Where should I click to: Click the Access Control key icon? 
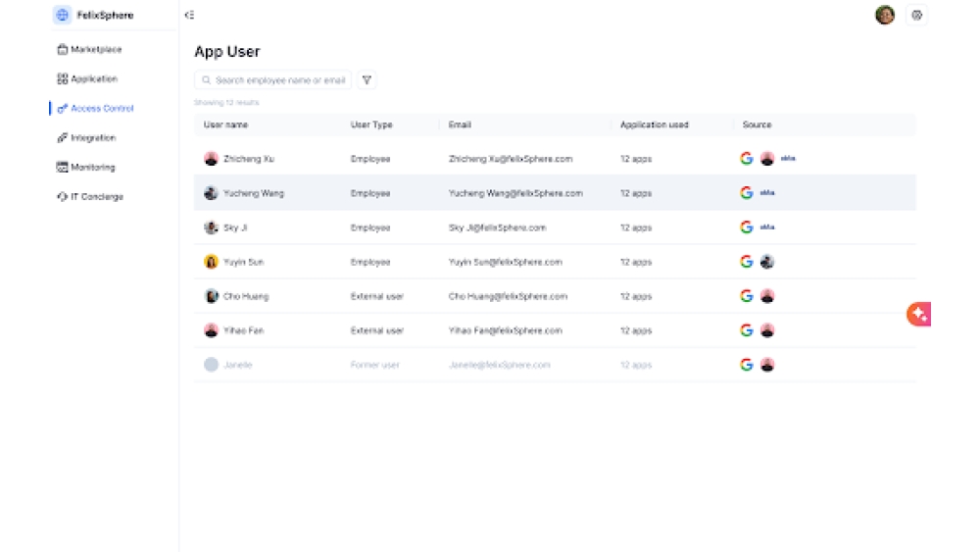click(x=62, y=108)
